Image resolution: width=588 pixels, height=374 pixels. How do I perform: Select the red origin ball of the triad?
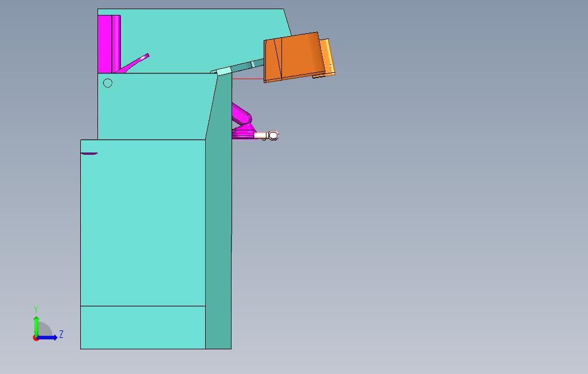pyautogui.click(x=36, y=338)
